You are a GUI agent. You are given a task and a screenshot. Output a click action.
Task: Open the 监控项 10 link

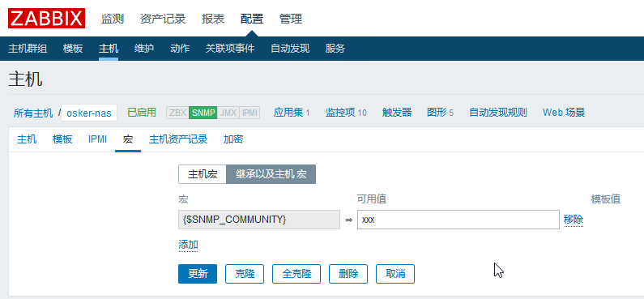tap(346, 113)
